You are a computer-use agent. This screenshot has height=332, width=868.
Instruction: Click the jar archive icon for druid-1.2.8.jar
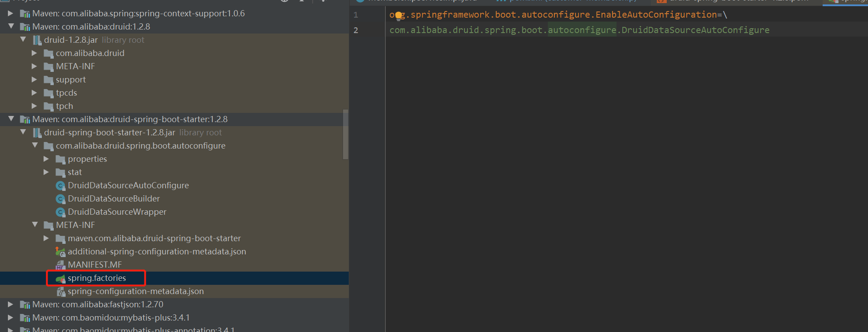click(x=37, y=40)
